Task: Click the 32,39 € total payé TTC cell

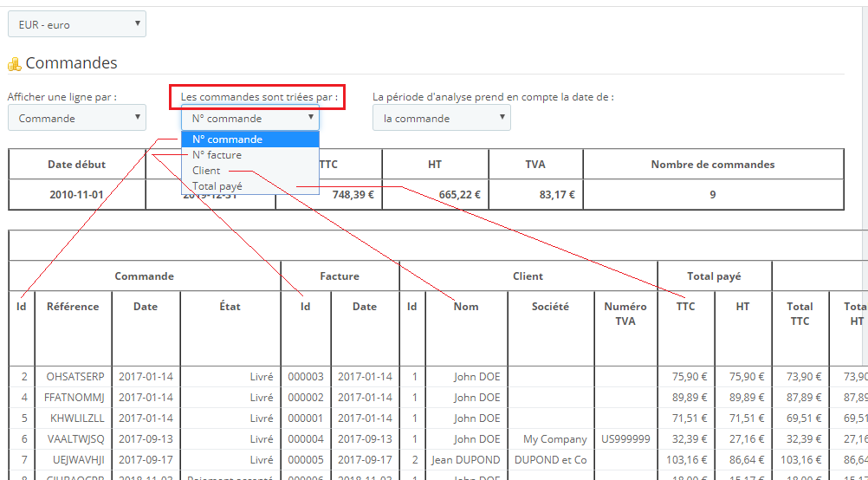Action: (x=686, y=439)
